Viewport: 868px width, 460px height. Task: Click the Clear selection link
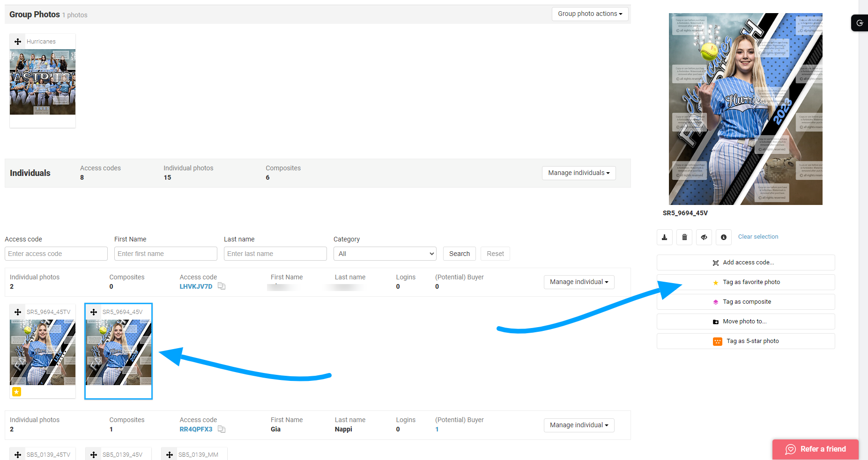758,237
